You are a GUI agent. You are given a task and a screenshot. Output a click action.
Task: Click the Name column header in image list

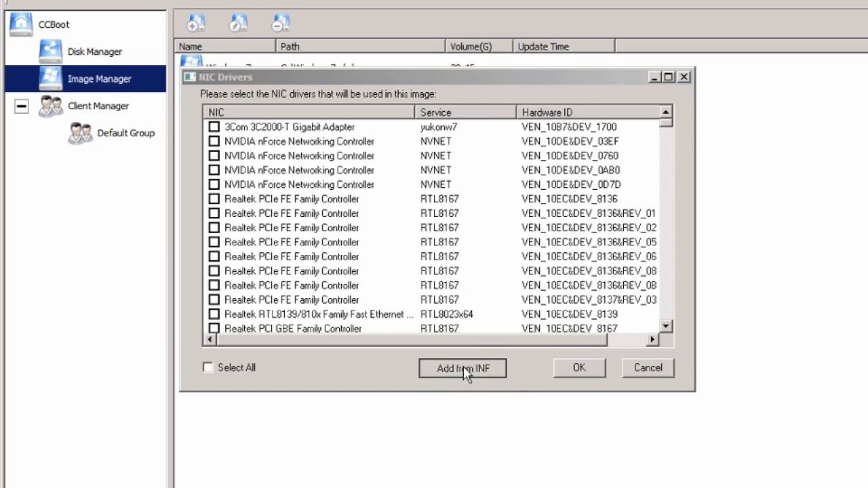point(225,47)
